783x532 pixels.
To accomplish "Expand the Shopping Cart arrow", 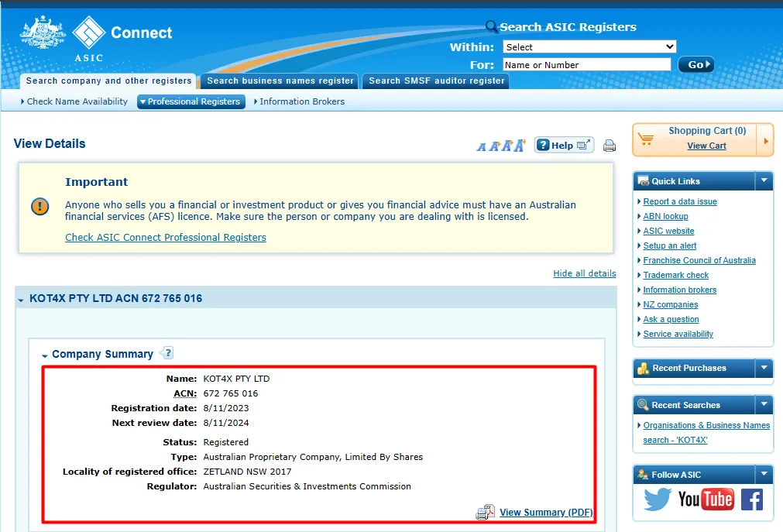I will [765, 141].
